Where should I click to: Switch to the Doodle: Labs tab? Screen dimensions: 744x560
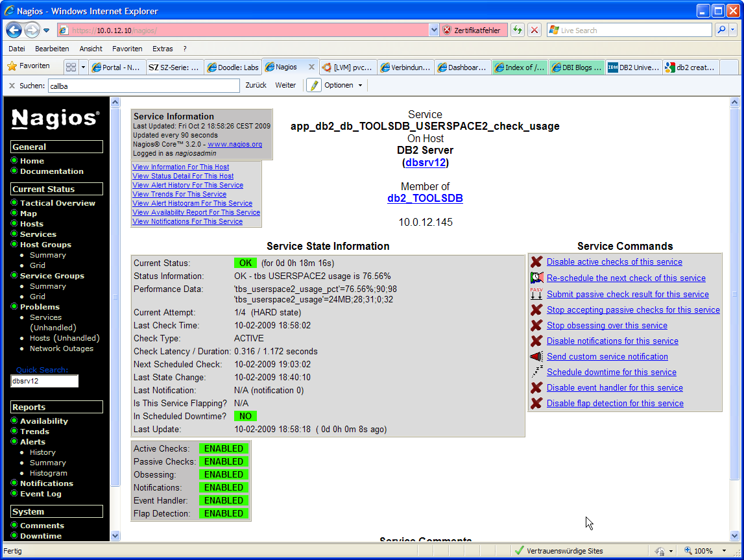232,67
